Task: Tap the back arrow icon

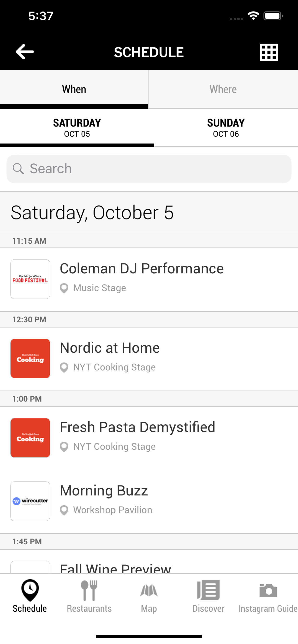Action: (x=25, y=52)
